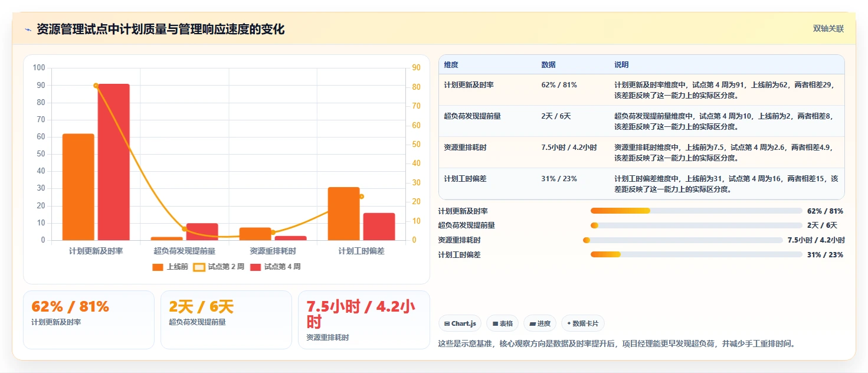Click the 2天 / 6天 value beside the progress bar
Screen dimensions: 868x373
pyautogui.click(x=822, y=225)
